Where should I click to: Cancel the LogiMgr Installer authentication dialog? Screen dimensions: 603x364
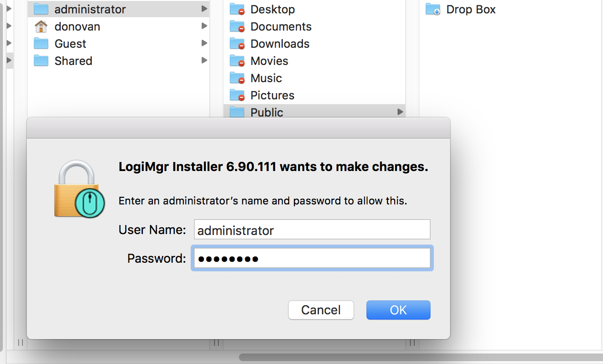click(x=321, y=310)
